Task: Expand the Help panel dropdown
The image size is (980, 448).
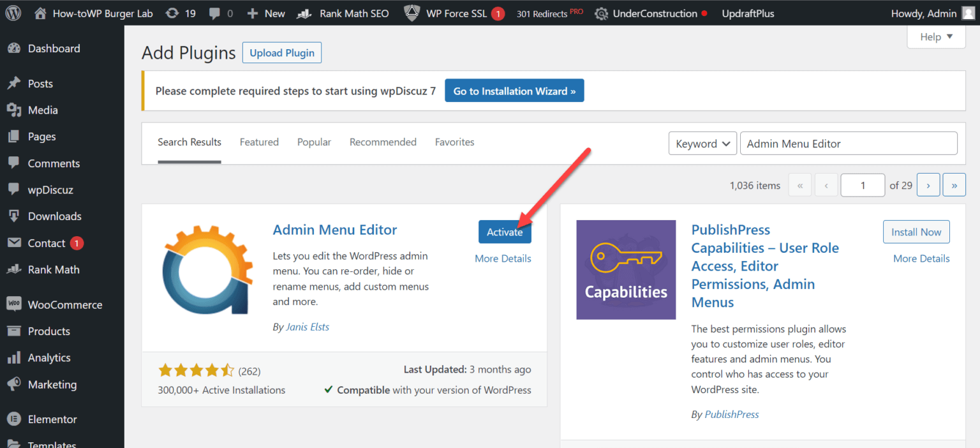Action: [935, 36]
